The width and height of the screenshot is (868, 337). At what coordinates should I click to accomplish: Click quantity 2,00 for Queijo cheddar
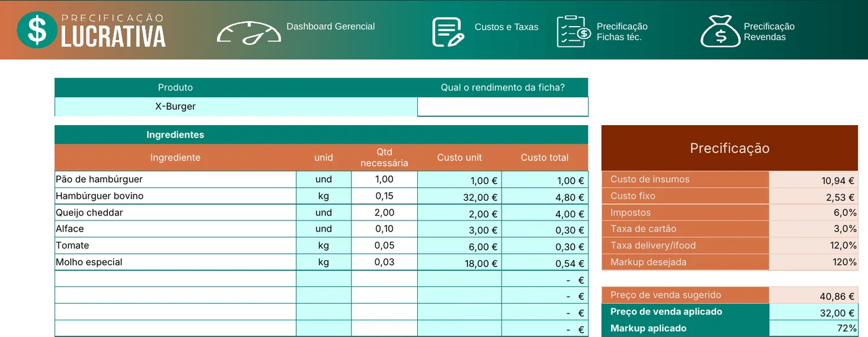(384, 212)
